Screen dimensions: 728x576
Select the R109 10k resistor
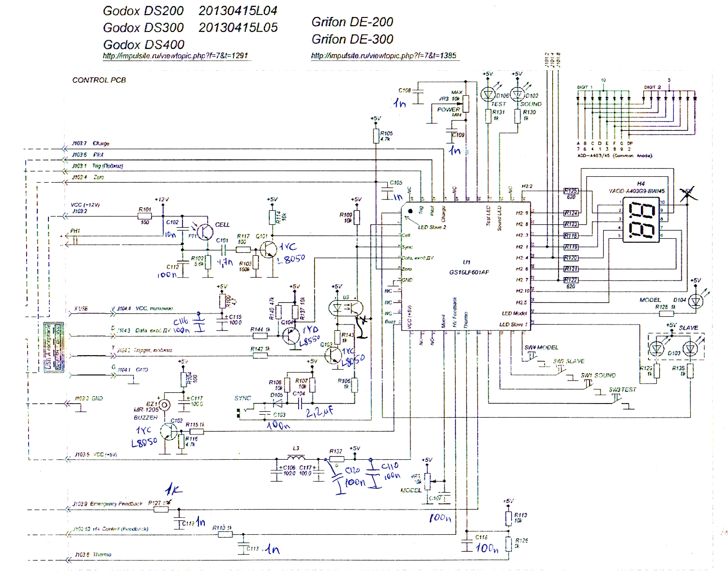tap(356, 217)
